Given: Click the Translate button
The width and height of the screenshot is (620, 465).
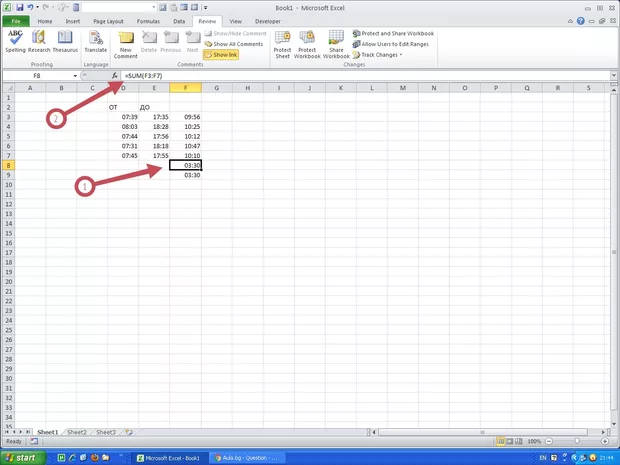Looking at the screenshot, I should coord(96,42).
